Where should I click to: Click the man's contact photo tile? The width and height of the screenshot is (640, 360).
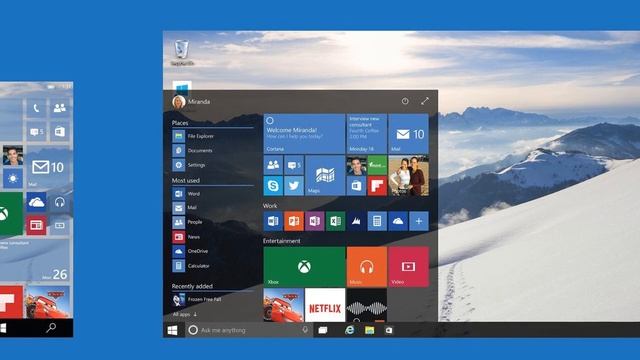(356, 165)
